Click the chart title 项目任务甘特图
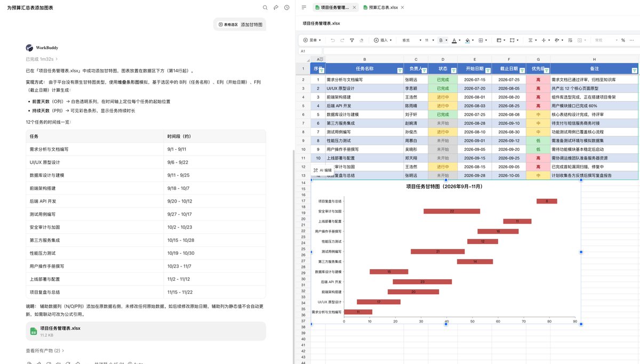The width and height of the screenshot is (640, 364). pos(446,186)
